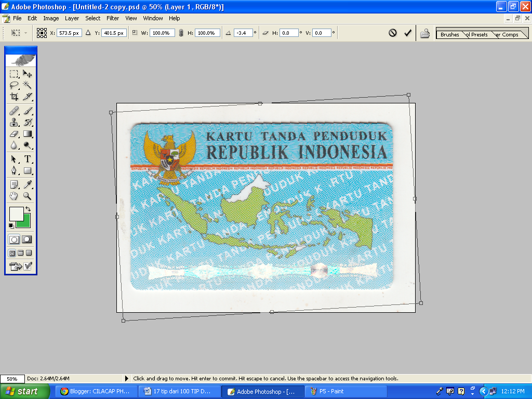Click the rotation angle field showing -3.4
This screenshot has width=532, height=399.
[x=243, y=33]
